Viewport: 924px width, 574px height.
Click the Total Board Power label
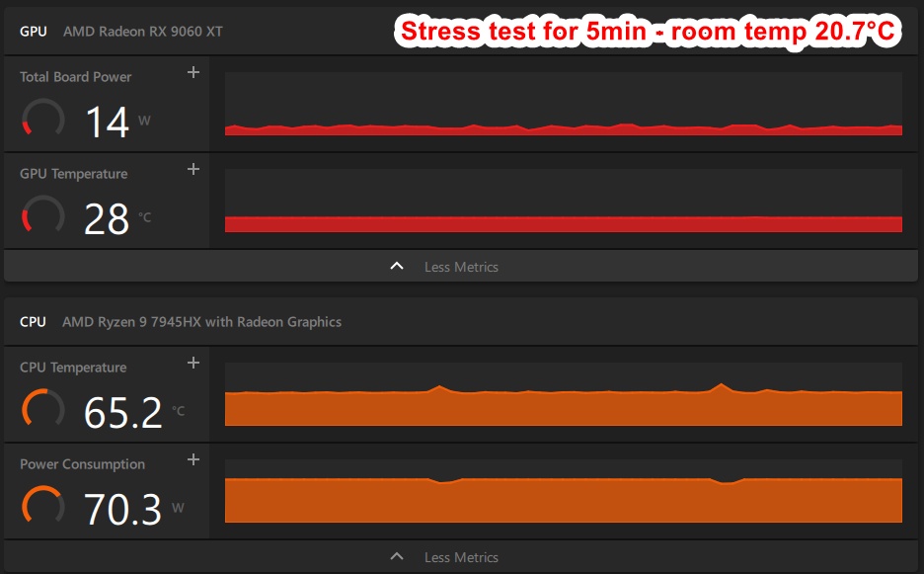[x=75, y=77]
